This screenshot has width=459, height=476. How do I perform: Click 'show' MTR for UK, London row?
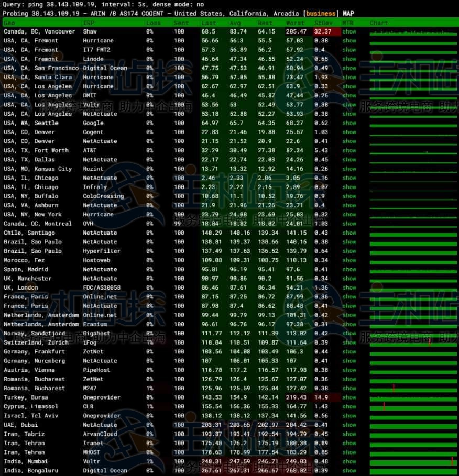point(349,288)
